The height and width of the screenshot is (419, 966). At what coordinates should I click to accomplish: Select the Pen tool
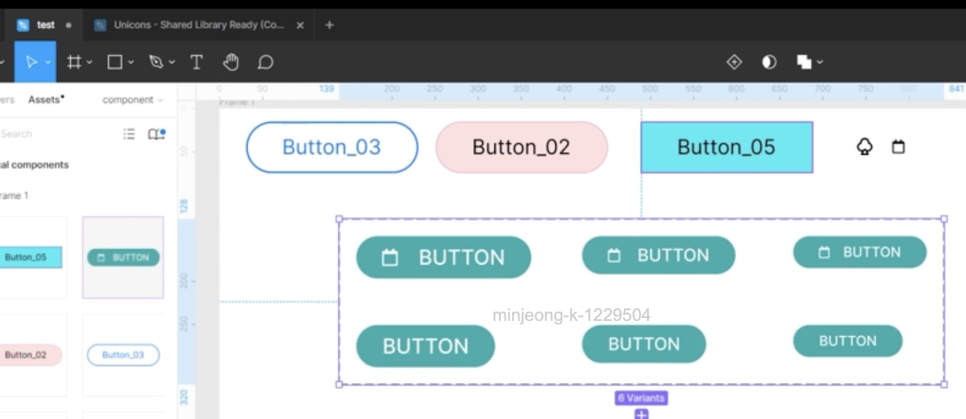156,62
